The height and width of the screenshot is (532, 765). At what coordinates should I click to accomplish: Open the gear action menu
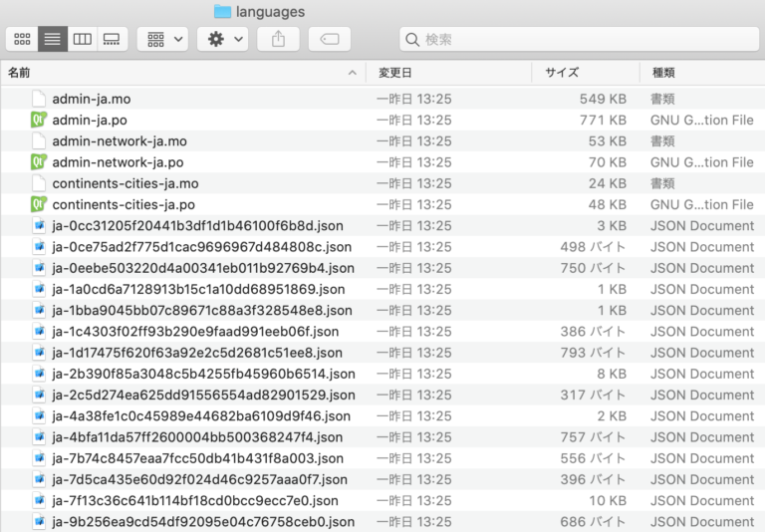223,39
